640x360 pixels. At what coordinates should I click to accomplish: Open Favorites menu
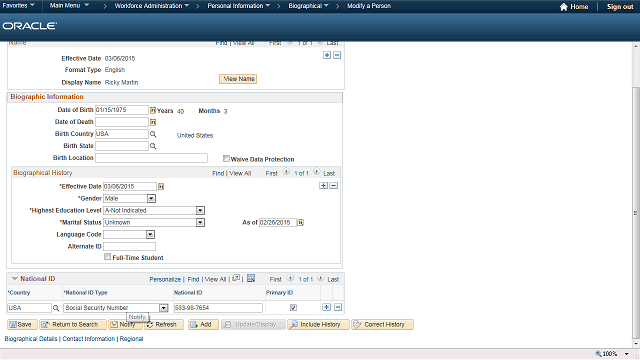tap(18, 6)
